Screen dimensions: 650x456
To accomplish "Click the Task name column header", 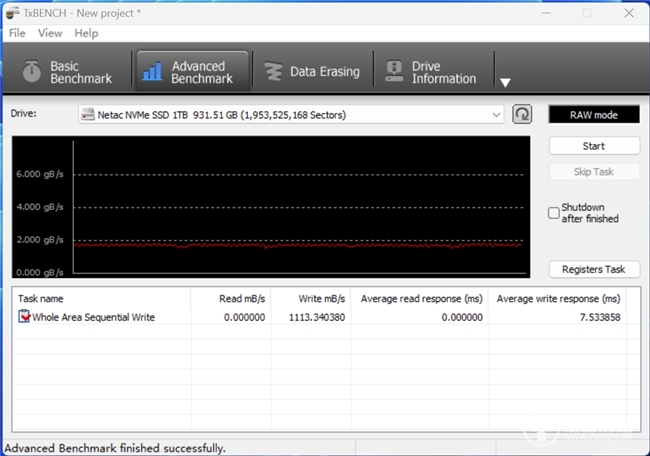I will coord(103,298).
